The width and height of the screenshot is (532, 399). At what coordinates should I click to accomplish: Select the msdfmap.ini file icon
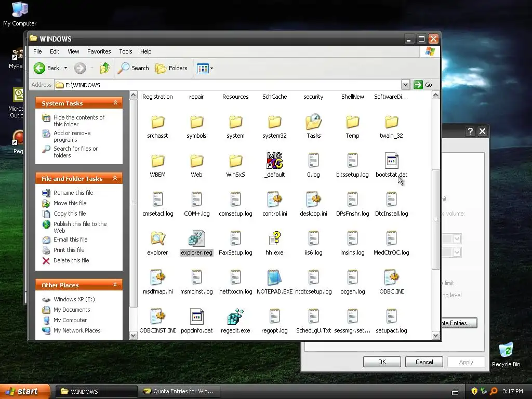(157, 277)
